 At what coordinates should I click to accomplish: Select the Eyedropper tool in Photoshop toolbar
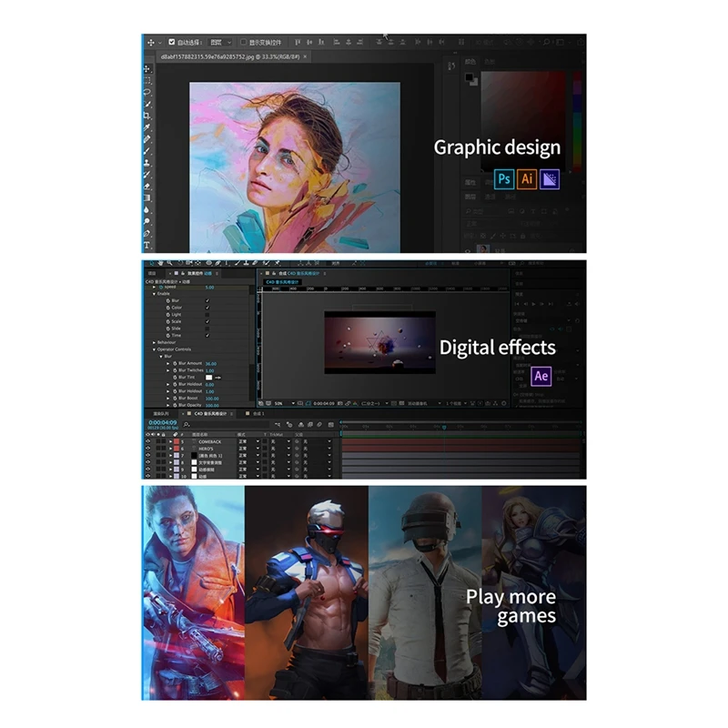[147, 126]
